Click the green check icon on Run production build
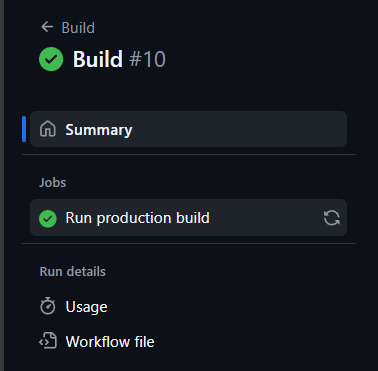 pyautogui.click(x=48, y=219)
